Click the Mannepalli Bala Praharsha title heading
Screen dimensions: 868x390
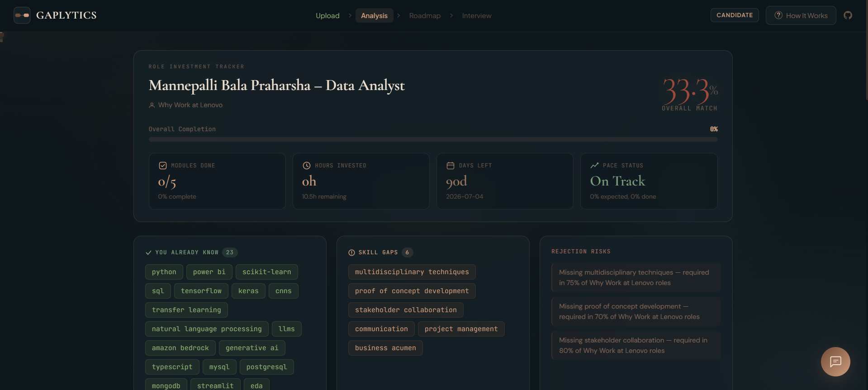point(277,86)
